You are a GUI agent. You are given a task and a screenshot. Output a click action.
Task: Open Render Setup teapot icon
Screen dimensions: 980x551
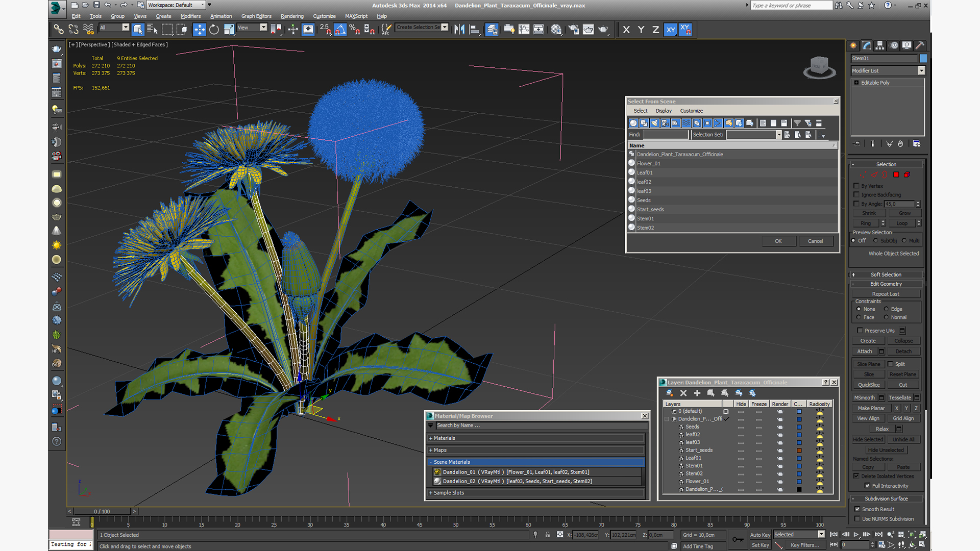574,30
